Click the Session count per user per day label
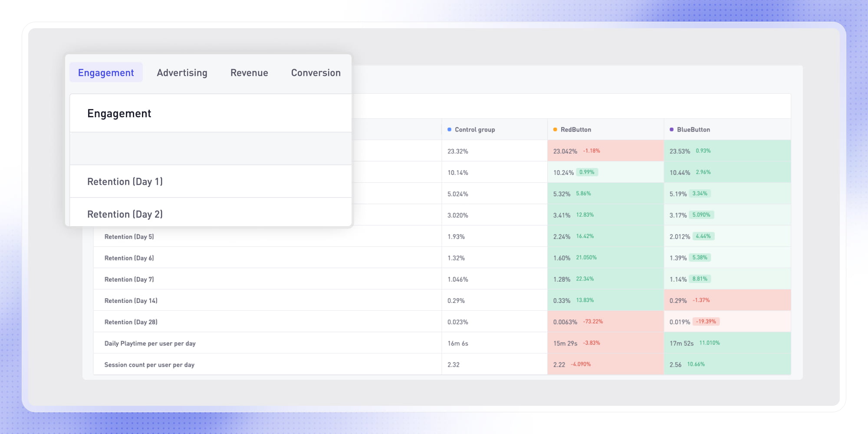Viewport: 868px width, 434px height. point(149,365)
